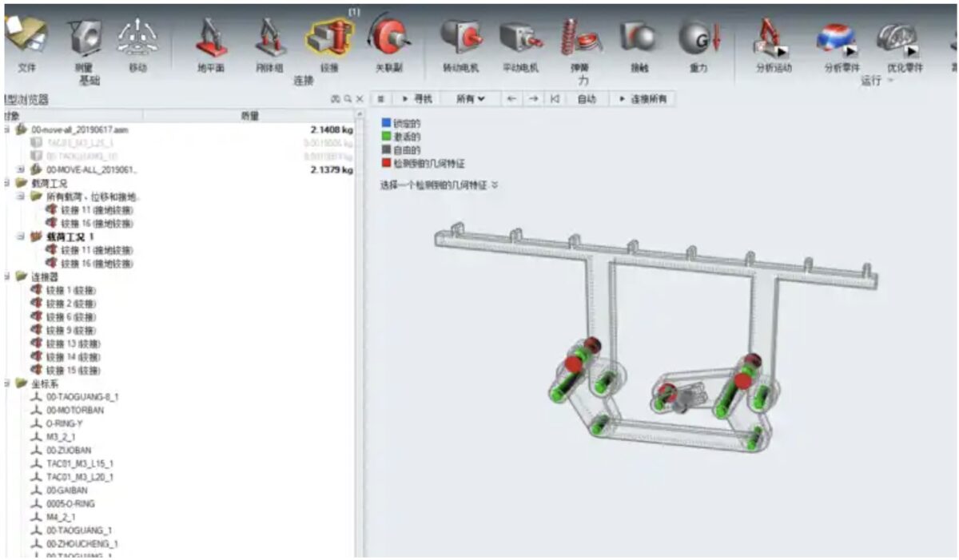Viewport: 959px width, 560px height.
Task: Click the red 检测到的几何特征 legend swatch
Action: pyautogui.click(x=386, y=163)
